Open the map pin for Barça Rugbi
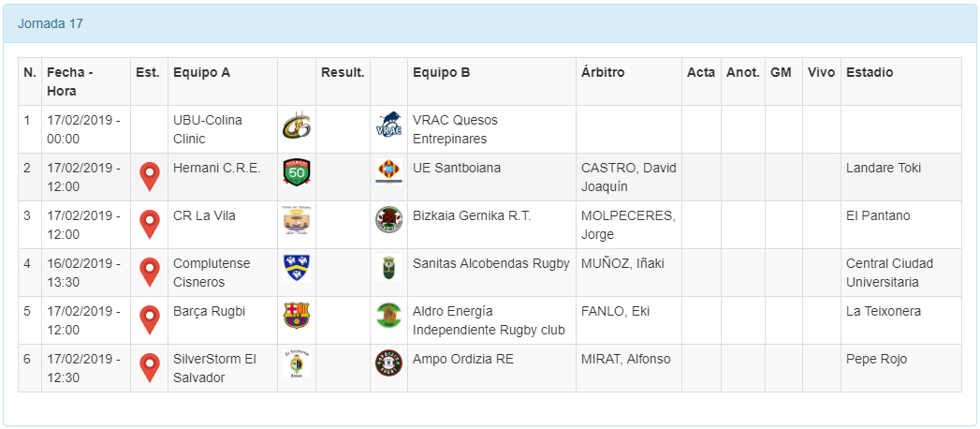The width and height of the screenshot is (980, 429). pos(149,319)
